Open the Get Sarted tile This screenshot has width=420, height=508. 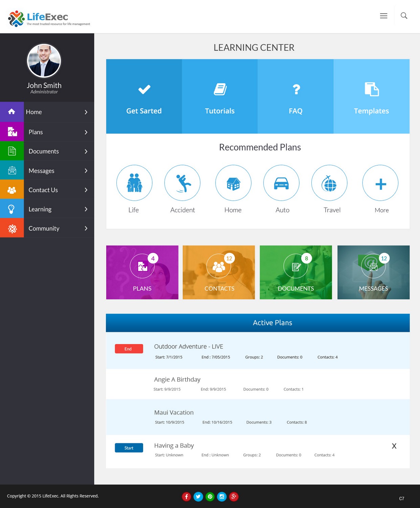coord(144,96)
